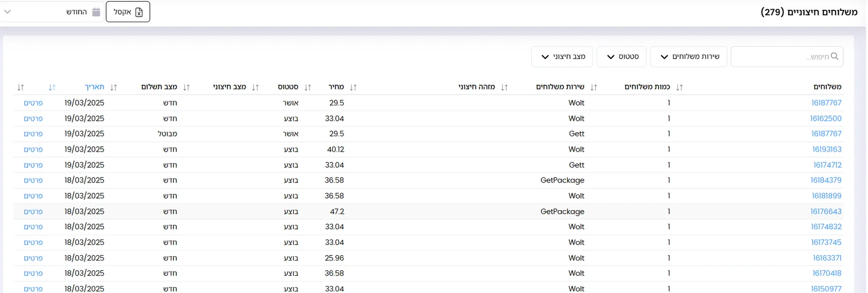Click sort arrows beside כמות משלוחים header
The height and width of the screenshot is (293, 868).
(x=679, y=87)
